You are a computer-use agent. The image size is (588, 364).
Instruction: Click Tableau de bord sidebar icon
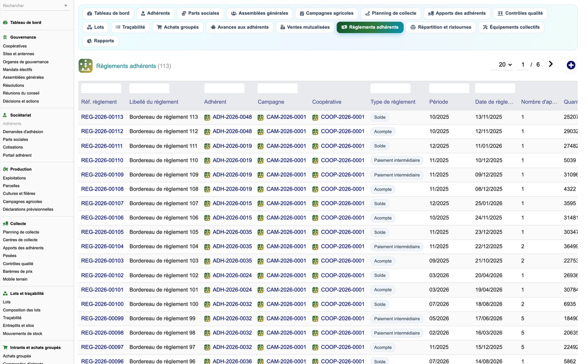[x=5, y=23]
